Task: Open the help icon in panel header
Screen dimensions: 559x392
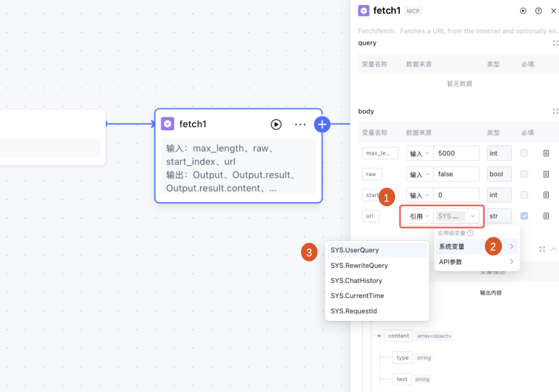Action: tap(539, 11)
